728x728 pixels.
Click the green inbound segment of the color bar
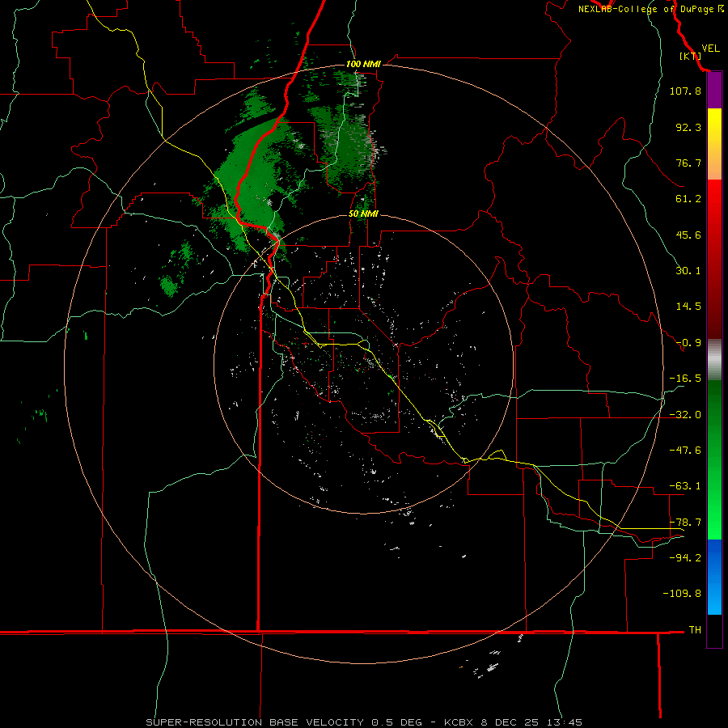tap(714, 459)
